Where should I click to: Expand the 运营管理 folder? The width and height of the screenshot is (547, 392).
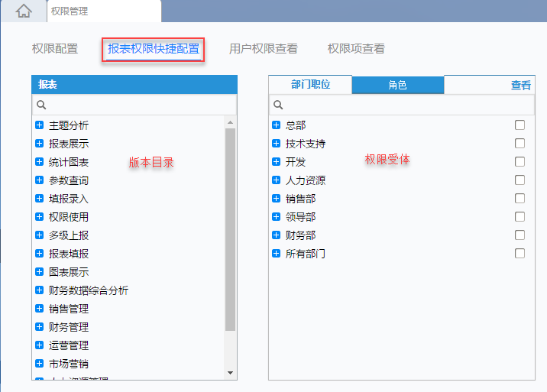(x=40, y=345)
